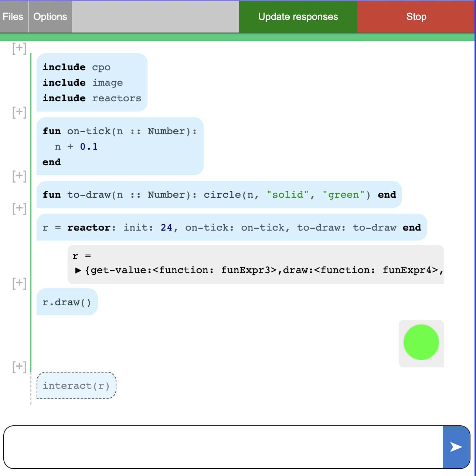Click the init value 24
476x476 pixels.
coord(166,228)
